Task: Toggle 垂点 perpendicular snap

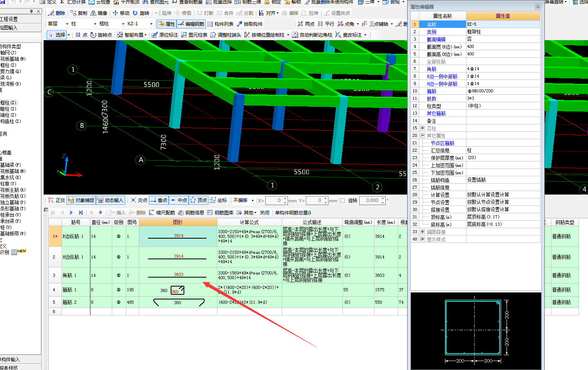Action: (x=159, y=200)
